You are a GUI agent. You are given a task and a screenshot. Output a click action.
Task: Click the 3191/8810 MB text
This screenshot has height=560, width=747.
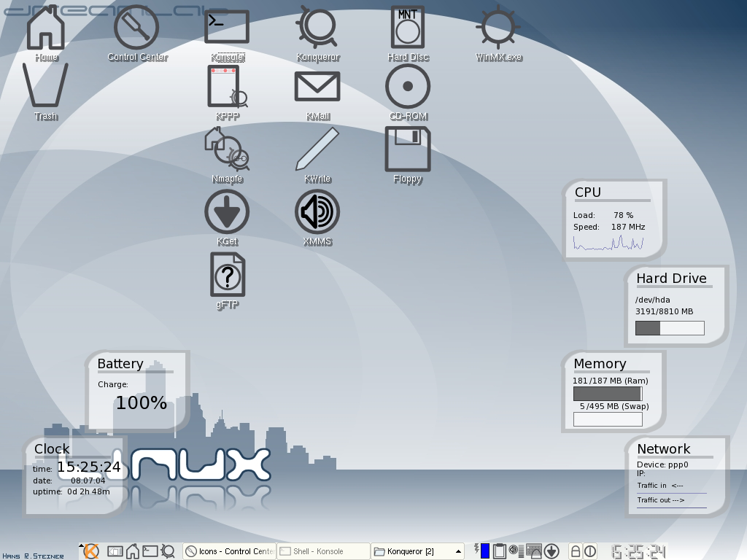click(664, 311)
